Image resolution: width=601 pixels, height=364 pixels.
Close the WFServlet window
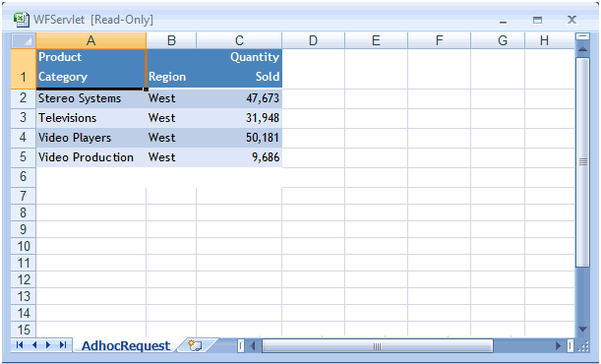[571, 20]
